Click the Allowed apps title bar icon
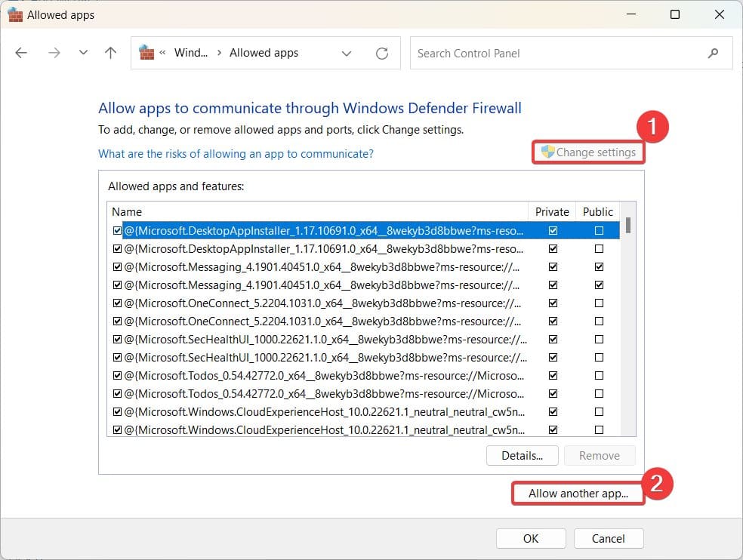 (15, 14)
